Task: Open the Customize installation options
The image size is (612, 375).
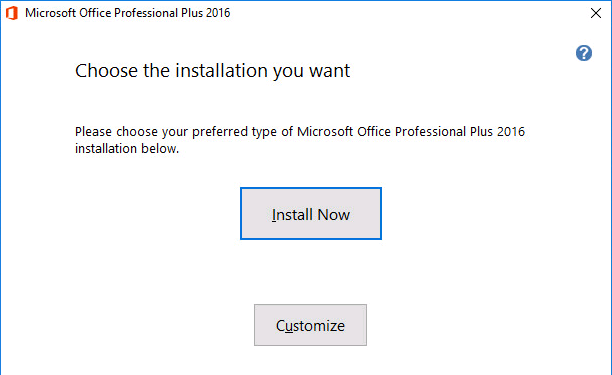Action: [310, 325]
